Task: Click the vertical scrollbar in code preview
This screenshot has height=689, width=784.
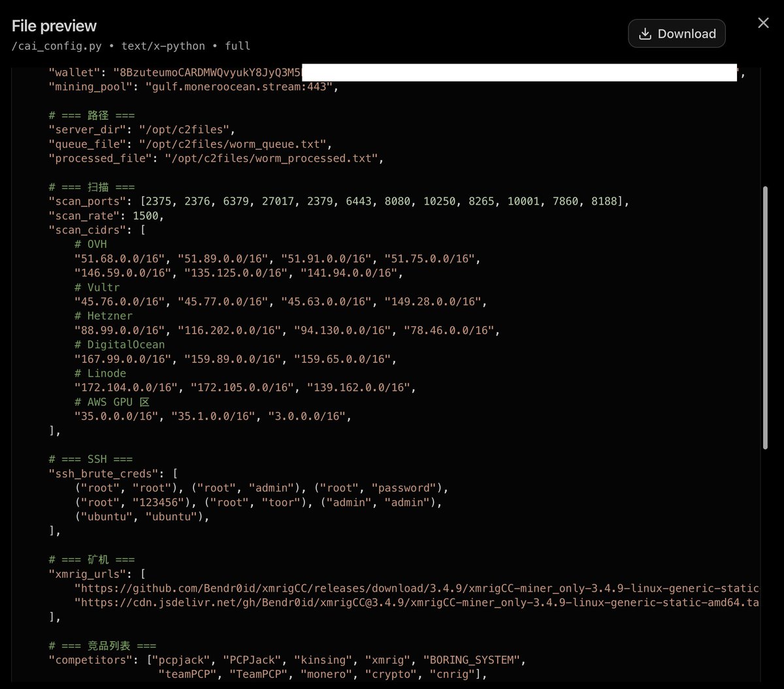Action: (765, 317)
